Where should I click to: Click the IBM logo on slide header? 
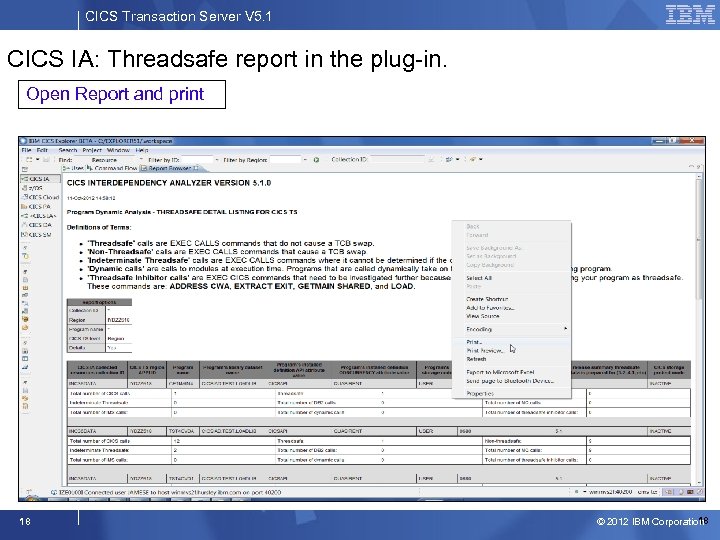point(690,14)
